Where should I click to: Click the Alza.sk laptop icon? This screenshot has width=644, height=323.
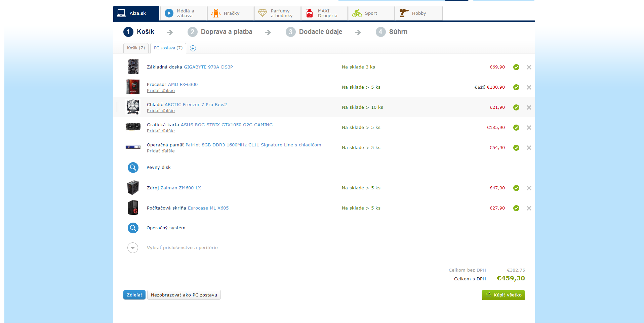(x=121, y=13)
